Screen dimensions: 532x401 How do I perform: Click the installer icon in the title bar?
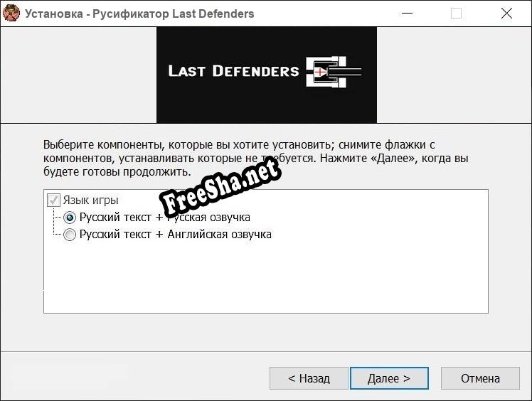click(x=11, y=14)
